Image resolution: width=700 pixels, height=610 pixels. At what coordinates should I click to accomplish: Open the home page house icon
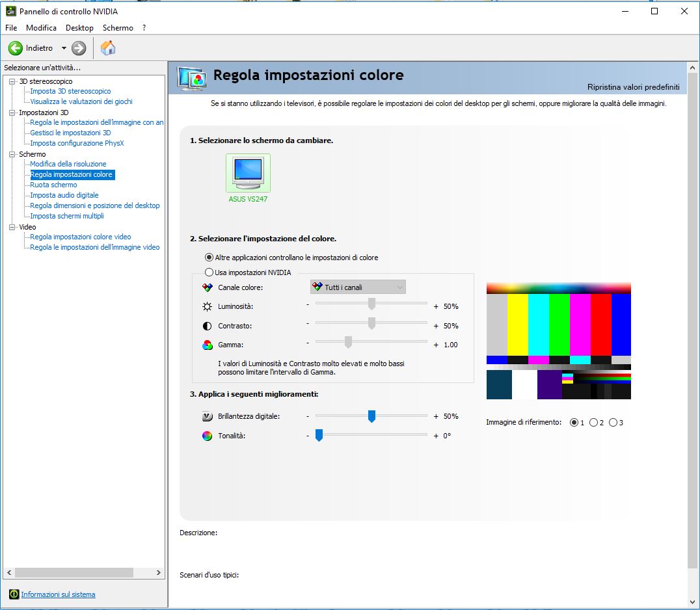coord(107,47)
